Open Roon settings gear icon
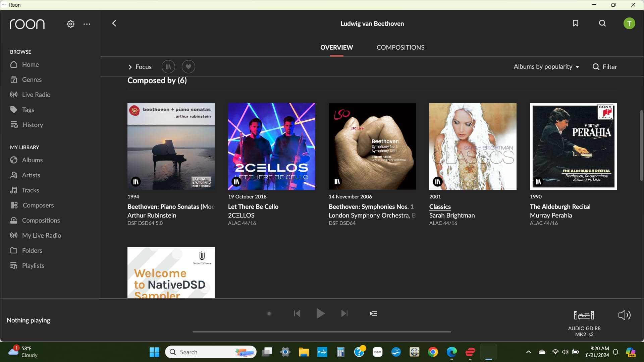This screenshot has height=362, width=644. tap(70, 24)
